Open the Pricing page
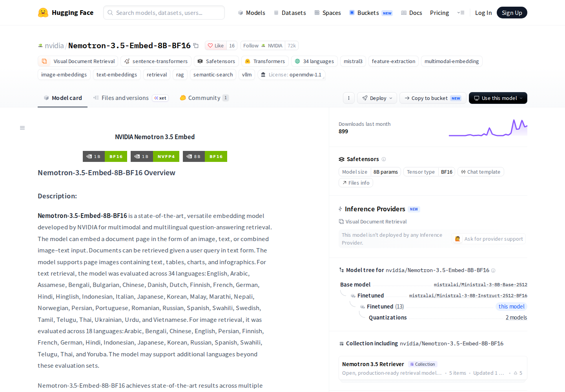The width and height of the screenshot is (565, 392). [x=439, y=13]
